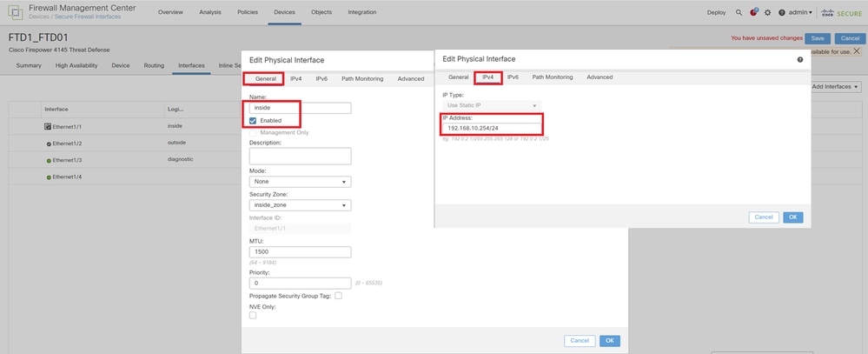Open the Policies menu
This screenshot has height=354, width=868.
coord(247,12)
